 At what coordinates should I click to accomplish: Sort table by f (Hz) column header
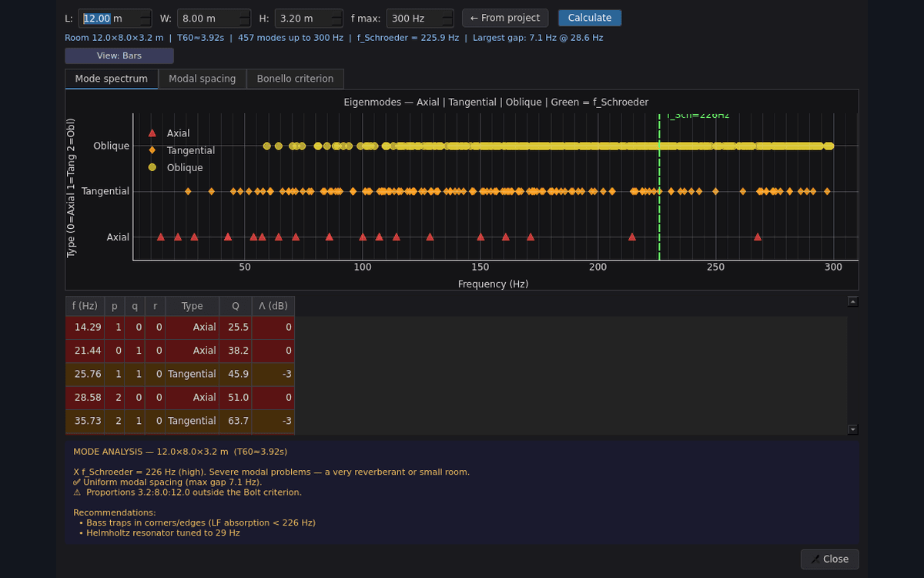tap(85, 306)
